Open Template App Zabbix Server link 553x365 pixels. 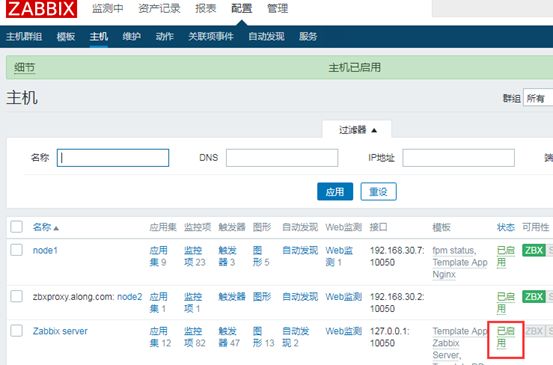click(460, 343)
